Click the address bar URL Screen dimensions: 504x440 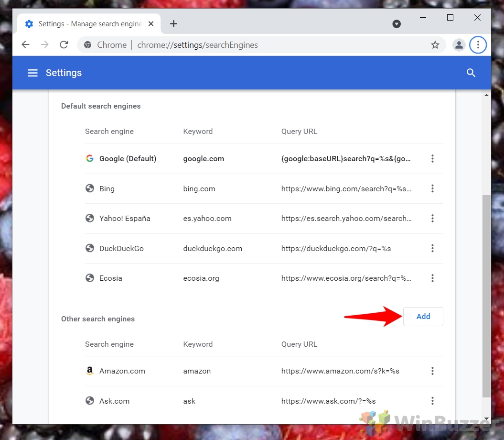pos(197,45)
